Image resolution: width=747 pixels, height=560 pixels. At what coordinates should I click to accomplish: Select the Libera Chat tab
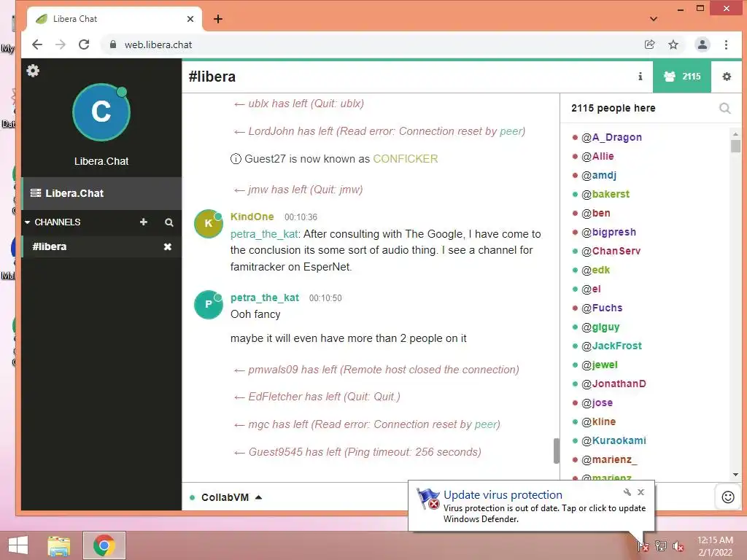(115, 19)
